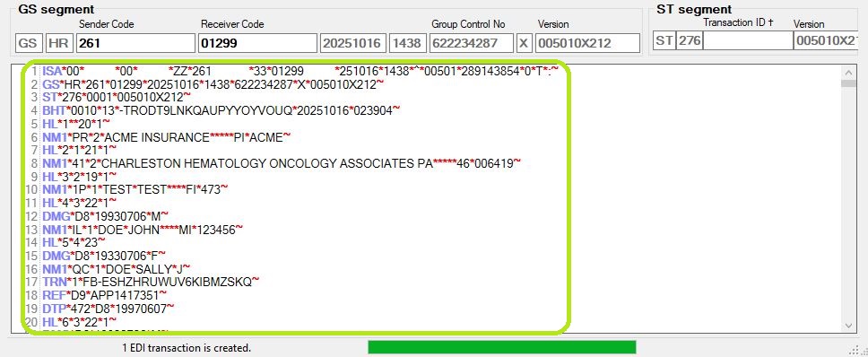
Task: Click the NM1*PR*2*ACME INSURANCE line
Action: coord(166,136)
